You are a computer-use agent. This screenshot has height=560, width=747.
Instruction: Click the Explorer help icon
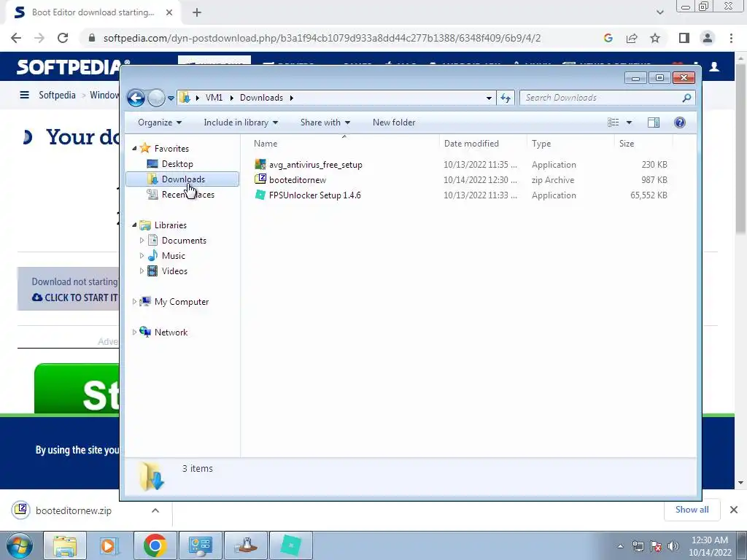pyautogui.click(x=680, y=122)
